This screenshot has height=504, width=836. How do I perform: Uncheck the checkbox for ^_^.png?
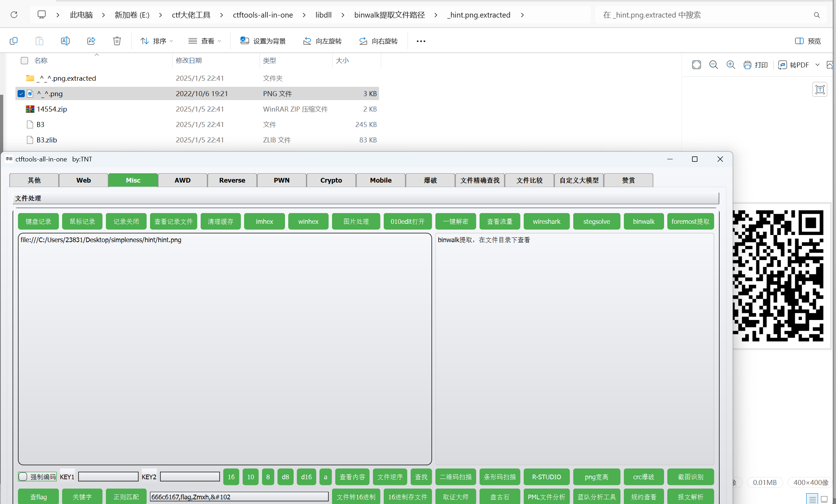point(21,94)
